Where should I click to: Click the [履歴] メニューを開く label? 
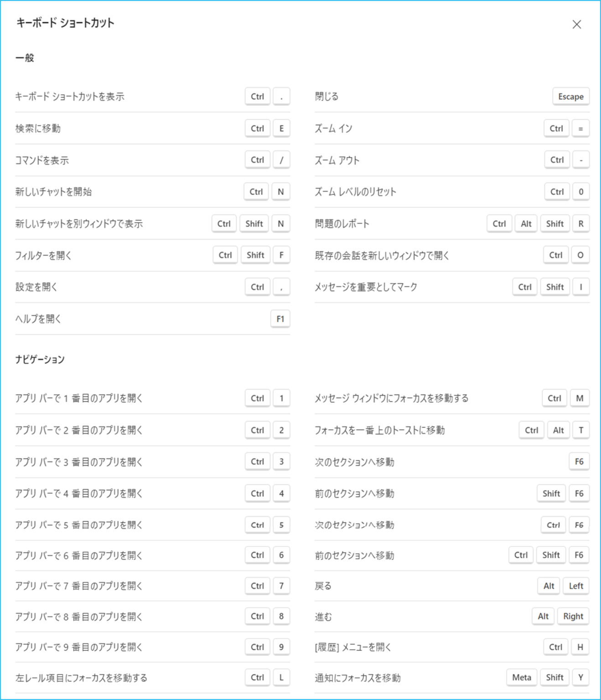pos(352,647)
